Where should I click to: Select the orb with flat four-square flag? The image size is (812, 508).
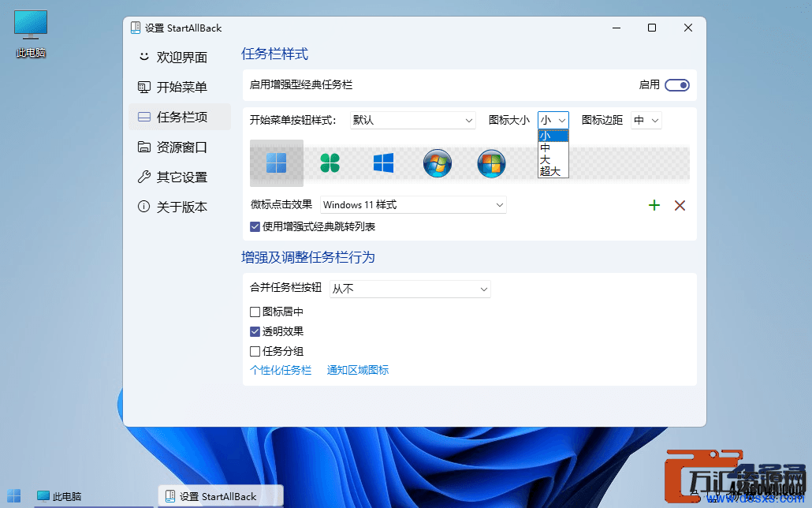pyautogui.click(x=491, y=163)
